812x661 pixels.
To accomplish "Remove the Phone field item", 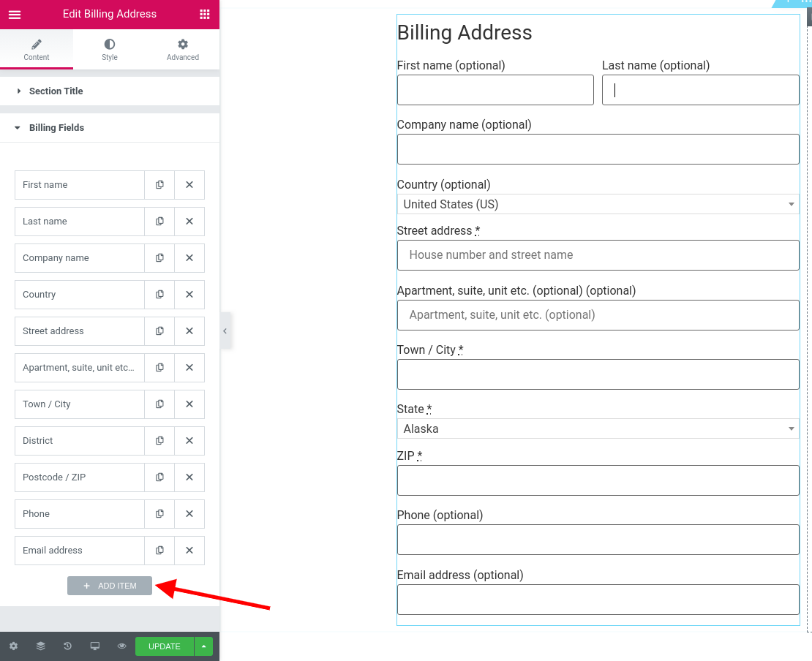I will (189, 514).
